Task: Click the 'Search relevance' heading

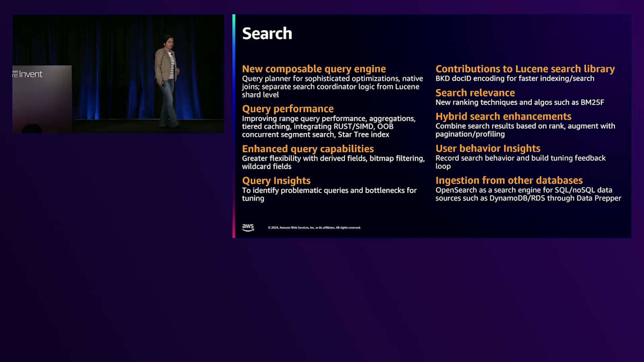Action: click(475, 93)
